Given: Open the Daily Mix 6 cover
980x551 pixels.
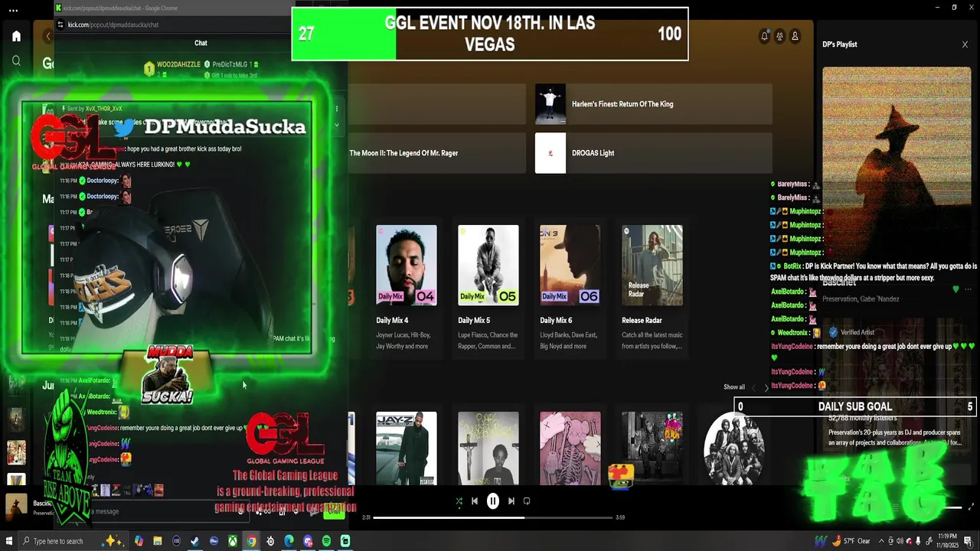Looking at the screenshot, I should pos(570,265).
